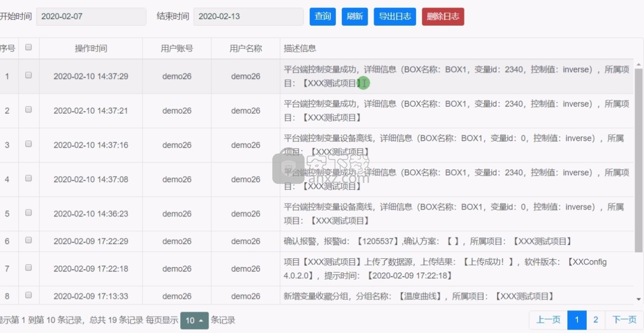Click timestamp 2020-02-09 17:22:18
This screenshot has height=333, width=644.
click(x=91, y=269)
